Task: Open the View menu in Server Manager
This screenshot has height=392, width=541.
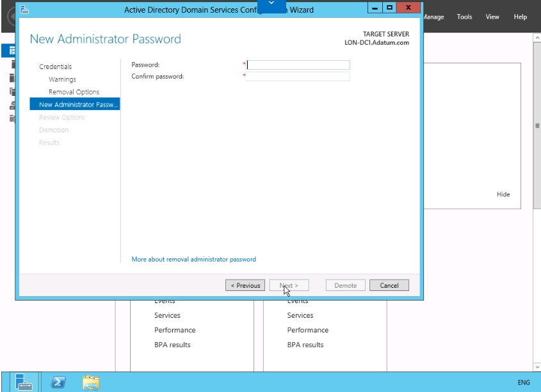Action: pos(492,17)
